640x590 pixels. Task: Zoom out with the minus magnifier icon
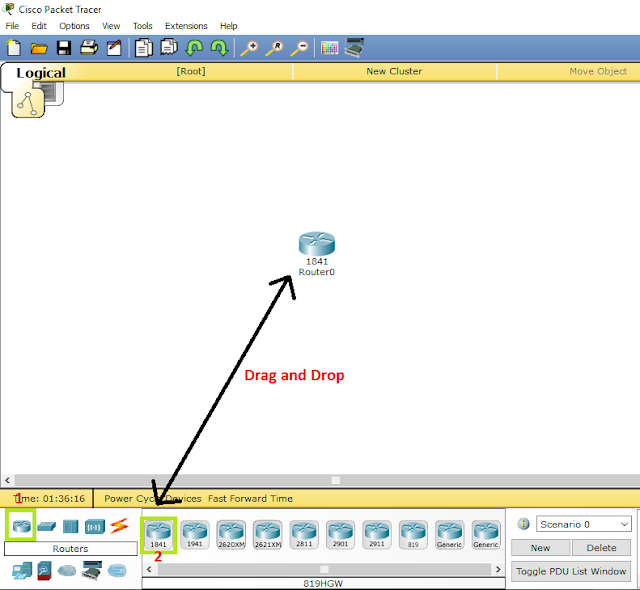pyautogui.click(x=300, y=48)
